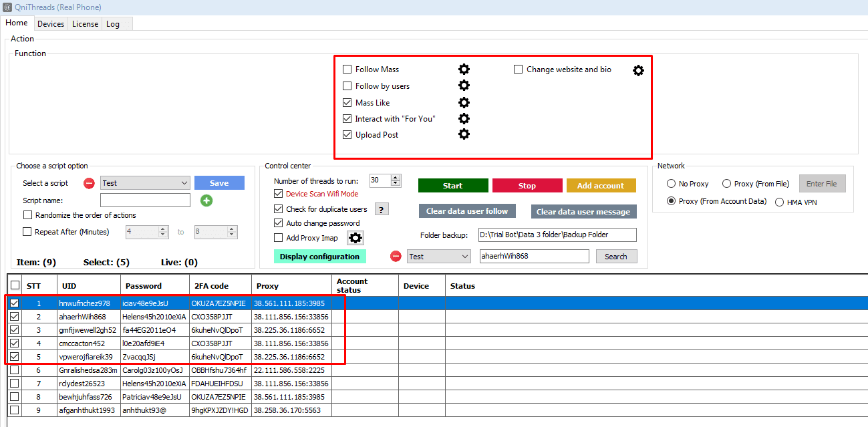Select the No Proxy radio option
The height and width of the screenshot is (427, 868).
pos(671,184)
